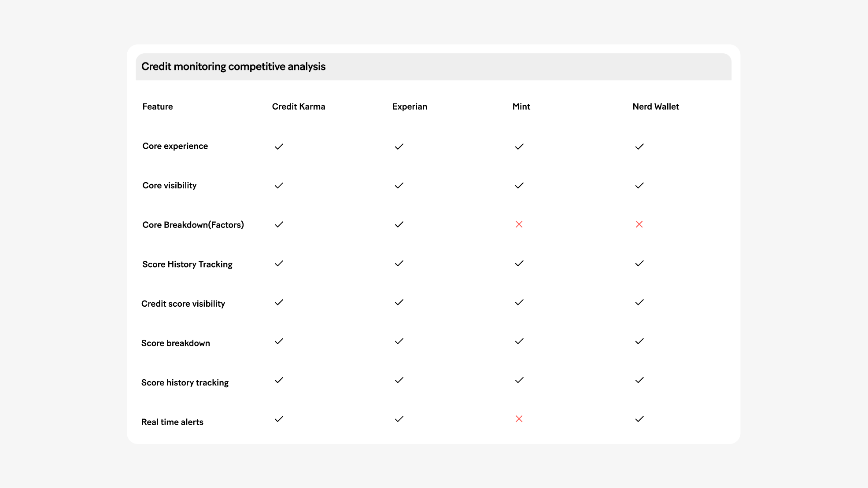Click Experian's checkmark for Score breakdown
This screenshot has width=868, height=488.
pos(399,341)
